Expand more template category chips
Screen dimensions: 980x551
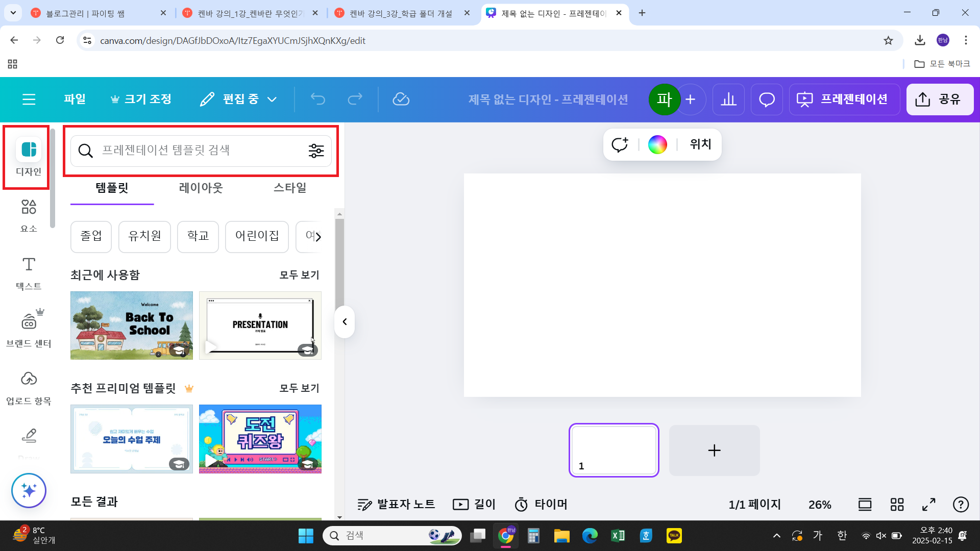pos(317,237)
